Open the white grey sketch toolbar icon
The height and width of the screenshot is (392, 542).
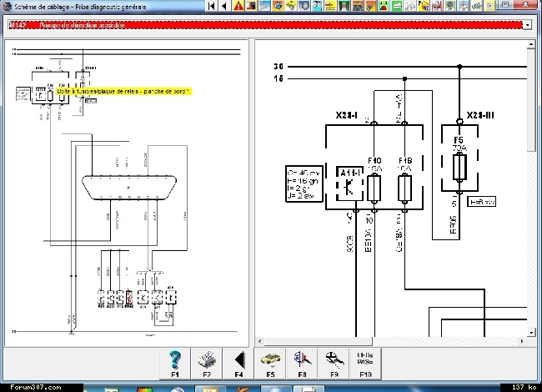click(x=410, y=6)
